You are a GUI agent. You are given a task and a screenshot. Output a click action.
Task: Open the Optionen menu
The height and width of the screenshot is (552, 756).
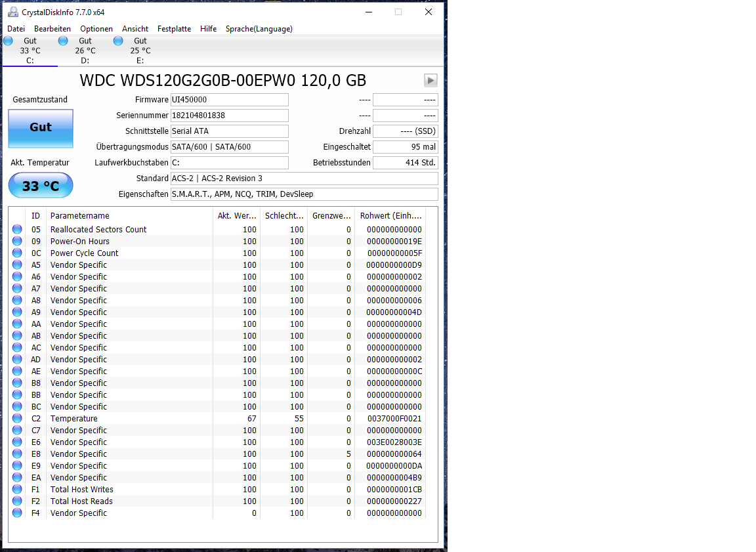96,29
